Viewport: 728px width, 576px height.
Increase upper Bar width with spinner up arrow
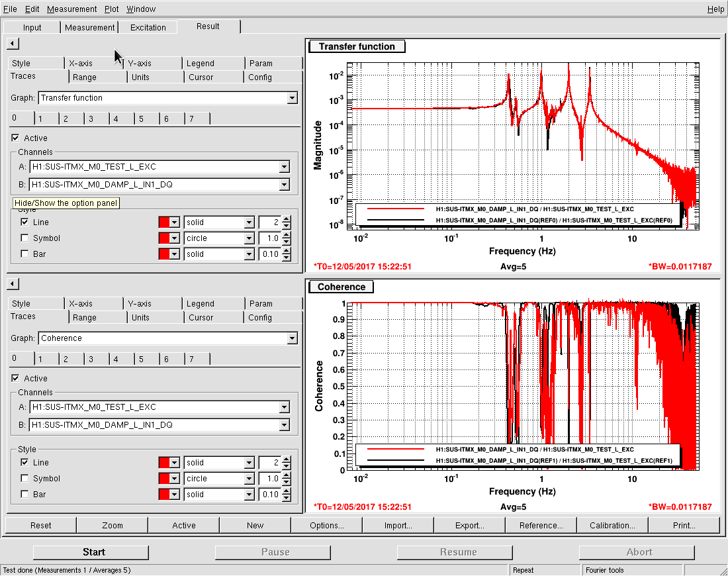(x=287, y=251)
